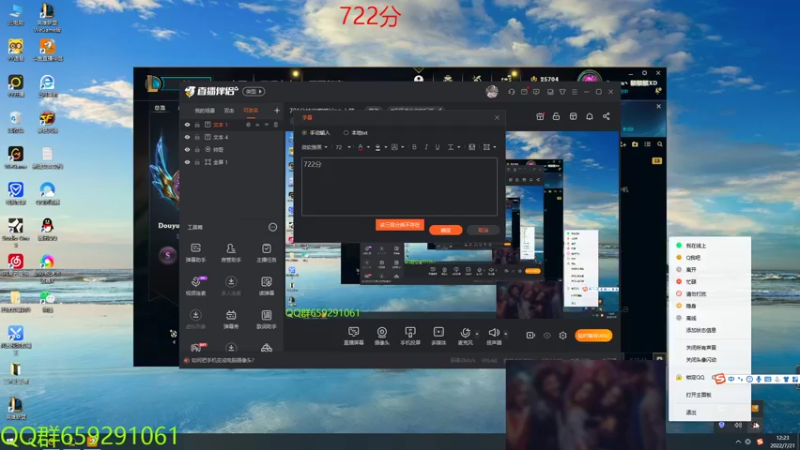The height and width of the screenshot is (450, 800).
Task: Delete the 文本 1 source using the trash icon
Action: [x=276, y=124]
